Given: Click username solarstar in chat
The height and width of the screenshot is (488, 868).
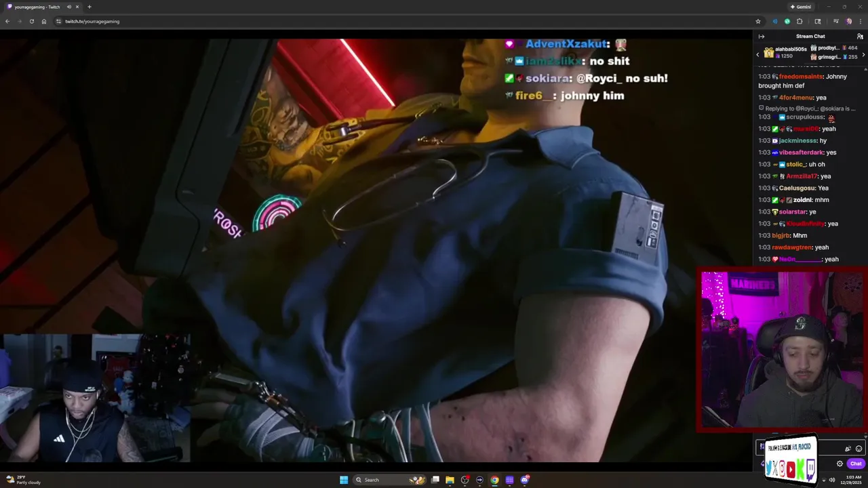Looking at the screenshot, I should 793,211.
